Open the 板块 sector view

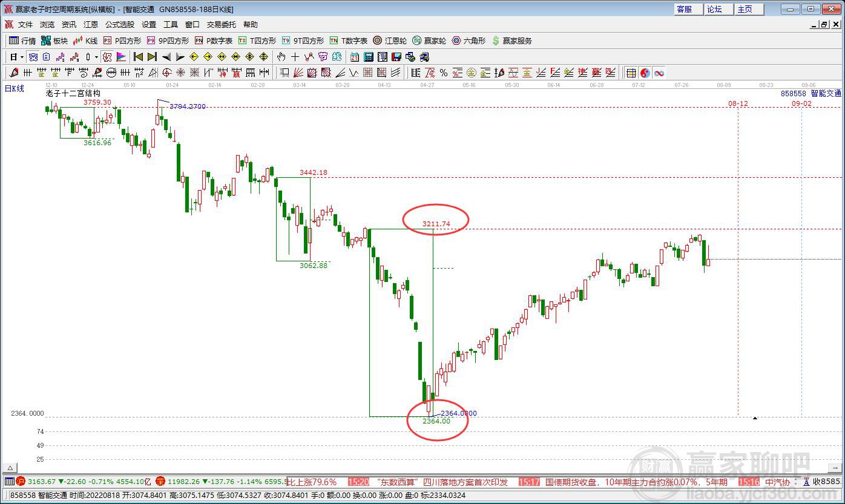tap(54, 41)
